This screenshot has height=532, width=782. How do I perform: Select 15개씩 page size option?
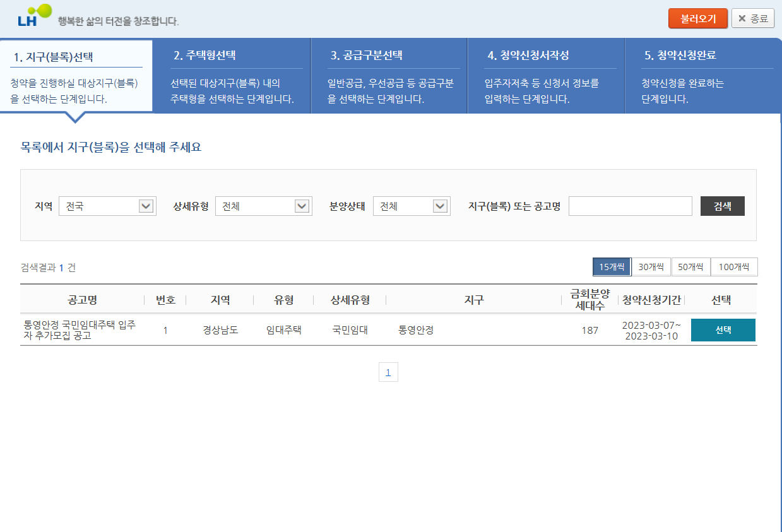612,266
